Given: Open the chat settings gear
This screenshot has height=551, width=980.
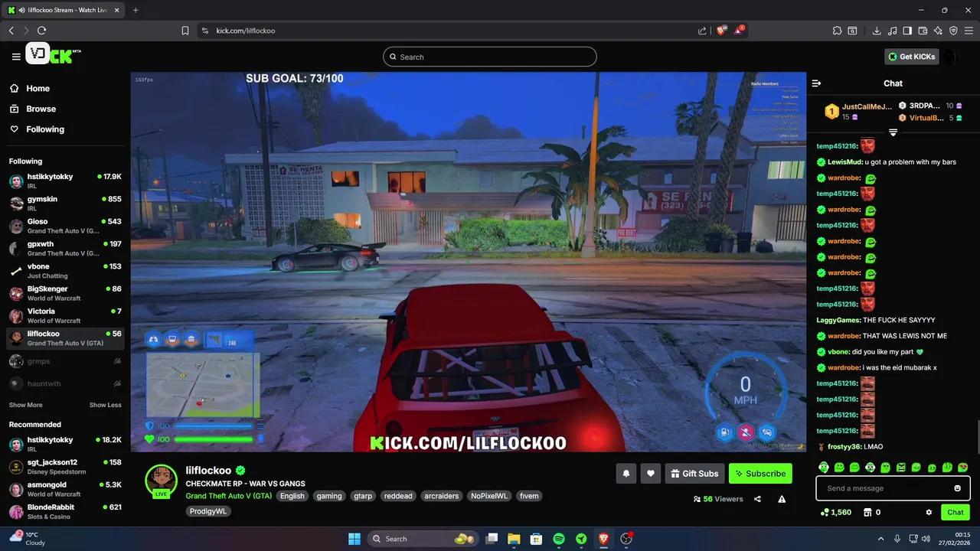Looking at the screenshot, I should [x=929, y=513].
